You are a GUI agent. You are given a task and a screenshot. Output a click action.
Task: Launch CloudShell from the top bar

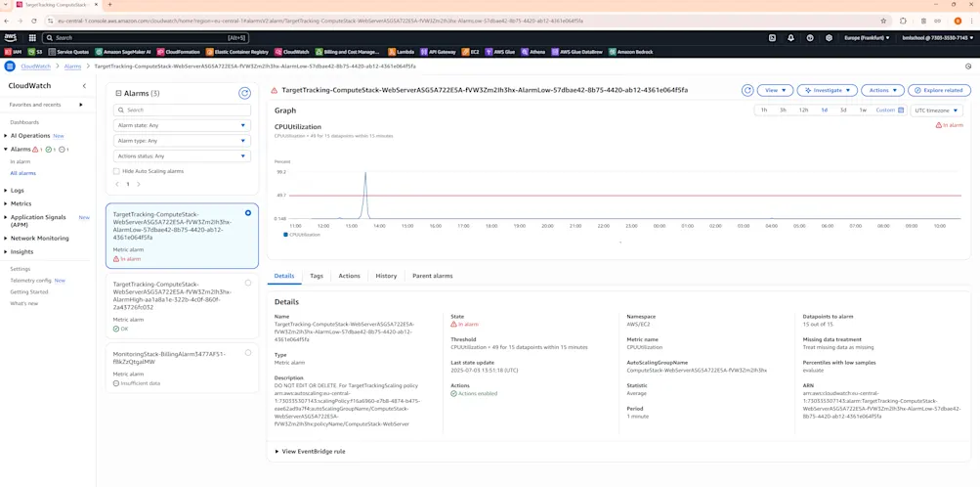point(772,37)
